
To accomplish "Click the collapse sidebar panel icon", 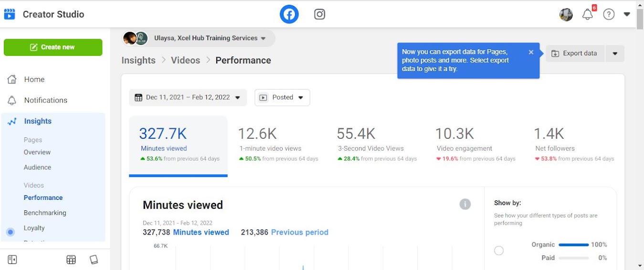I will pos(12,260).
